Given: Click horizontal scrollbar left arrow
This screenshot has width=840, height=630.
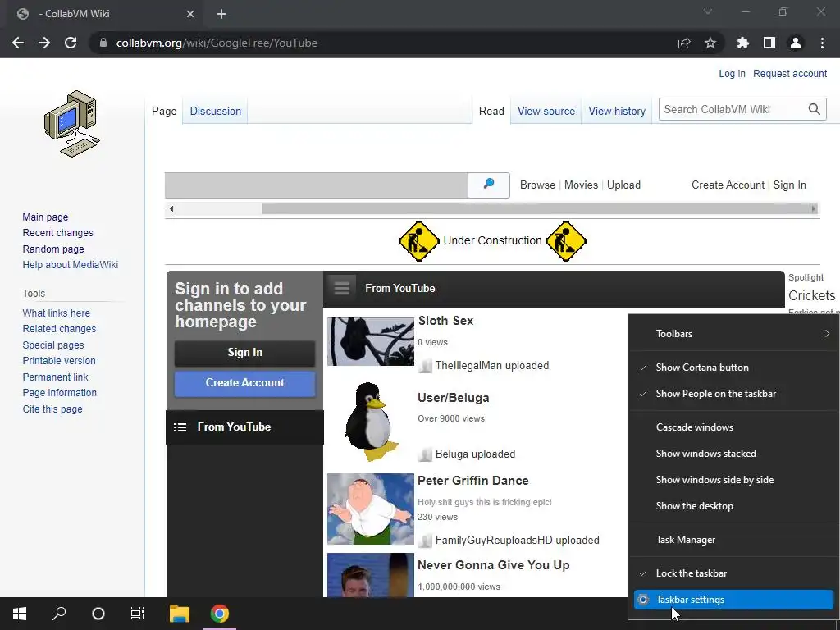Looking at the screenshot, I should click(x=171, y=209).
